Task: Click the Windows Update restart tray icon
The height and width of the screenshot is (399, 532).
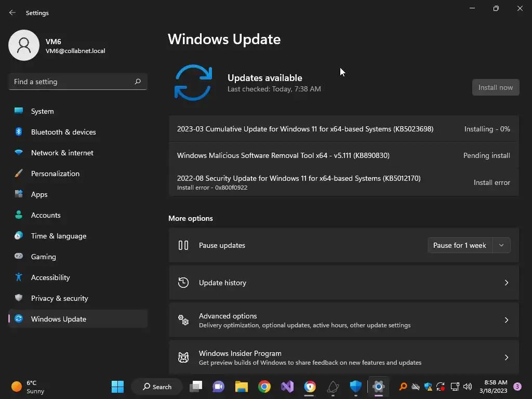Action: 441,387
